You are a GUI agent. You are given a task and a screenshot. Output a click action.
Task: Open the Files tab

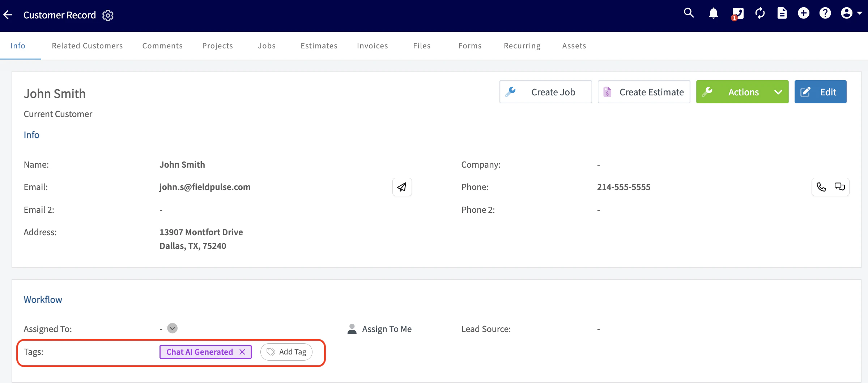pyautogui.click(x=422, y=46)
